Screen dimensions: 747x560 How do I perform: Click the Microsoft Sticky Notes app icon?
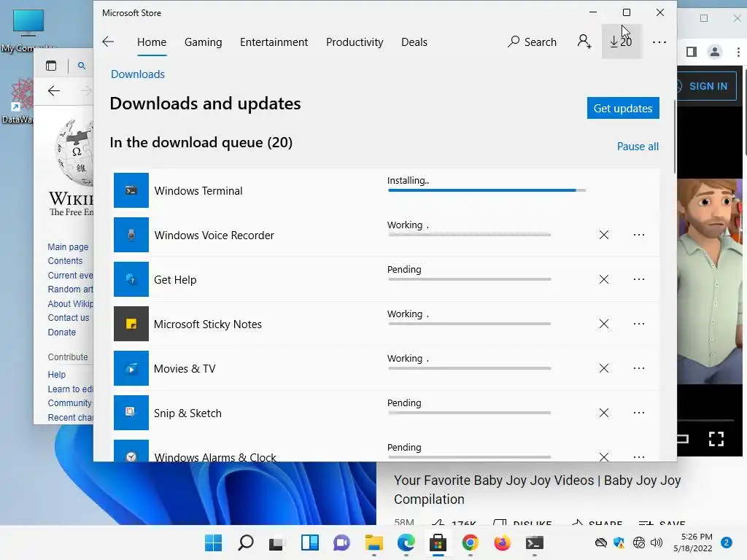pos(131,324)
